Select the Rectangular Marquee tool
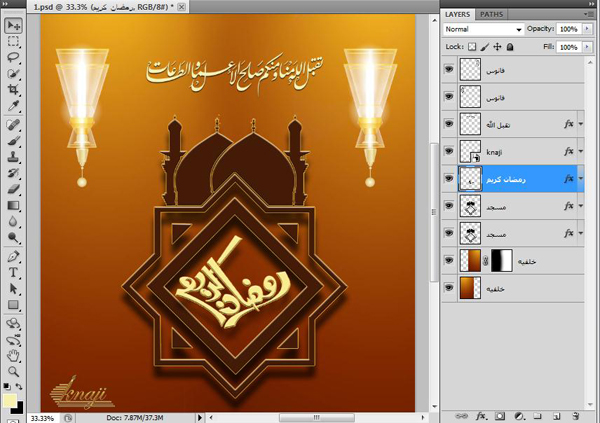 (14, 42)
